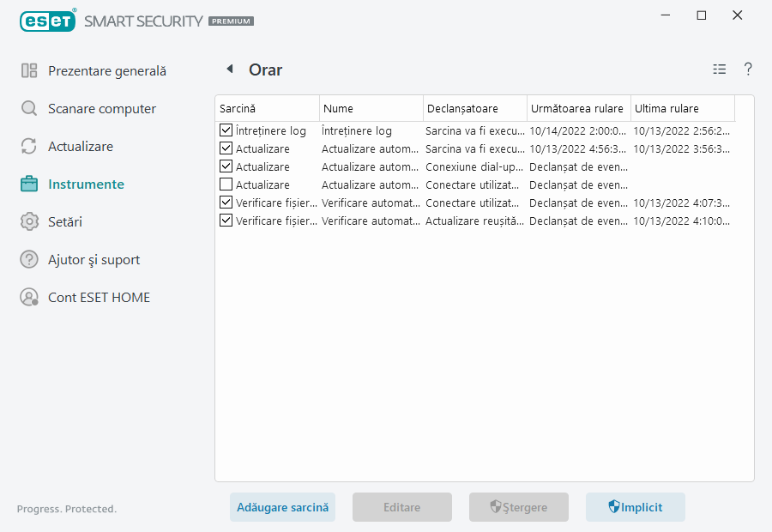Collapse Orar with the back chevron
Viewport: 772px width, 532px height.
click(x=230, y=69)
